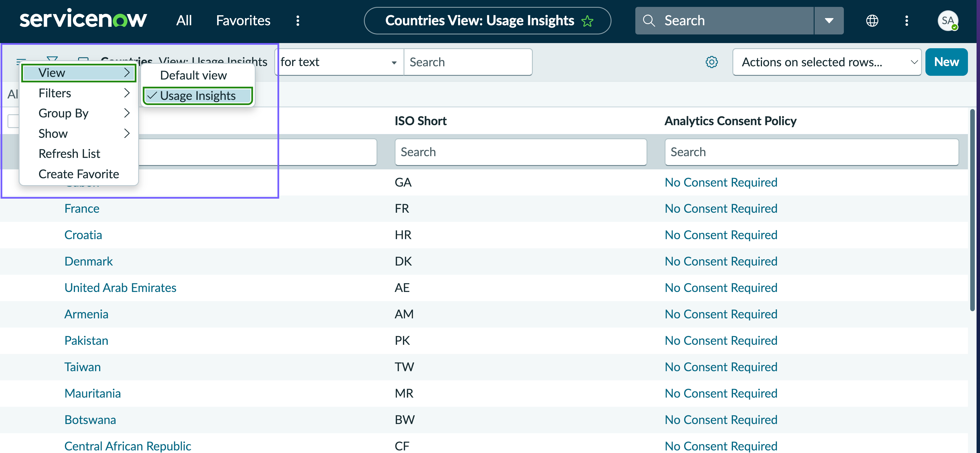Open the Mauritania record

[92, 393]
